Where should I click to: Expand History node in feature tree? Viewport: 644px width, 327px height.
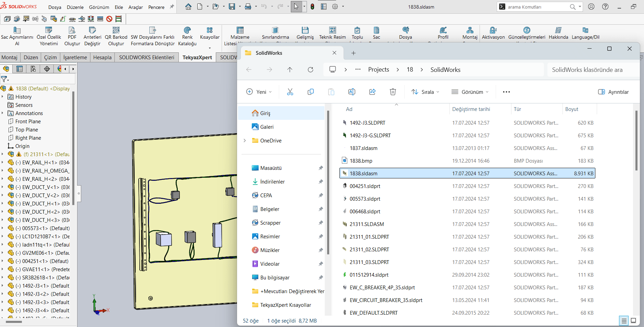[x=3, y=97]
